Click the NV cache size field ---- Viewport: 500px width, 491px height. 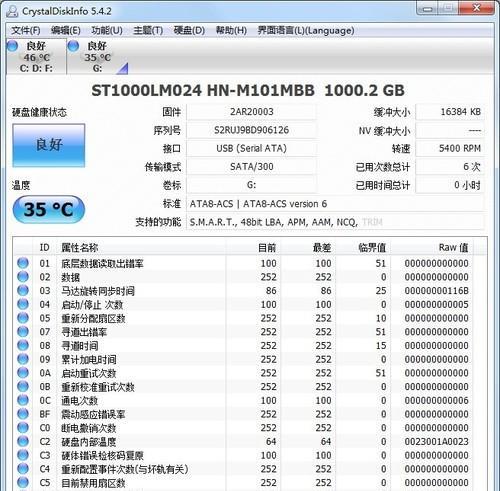pyautogui.click(x=450, y=130)
